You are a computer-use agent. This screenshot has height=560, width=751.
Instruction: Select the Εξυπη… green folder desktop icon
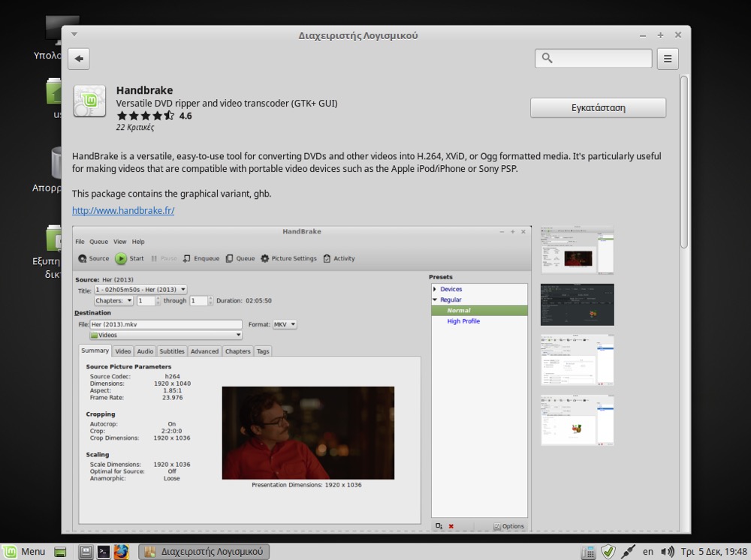pyautogui.click(x=53, y=238)
